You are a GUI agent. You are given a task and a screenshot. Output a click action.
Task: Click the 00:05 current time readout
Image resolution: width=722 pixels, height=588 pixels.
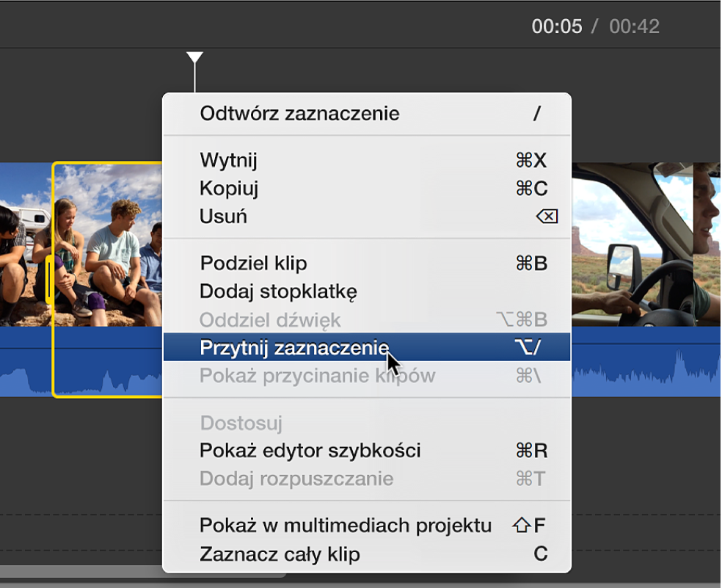557,26
